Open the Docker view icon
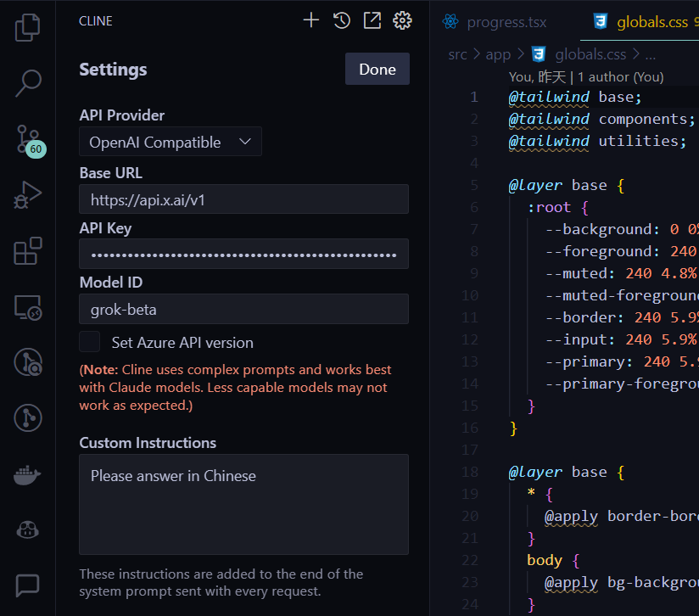This screenshot has width=699, height=616. pyautogui.click(x=27, y=475)
